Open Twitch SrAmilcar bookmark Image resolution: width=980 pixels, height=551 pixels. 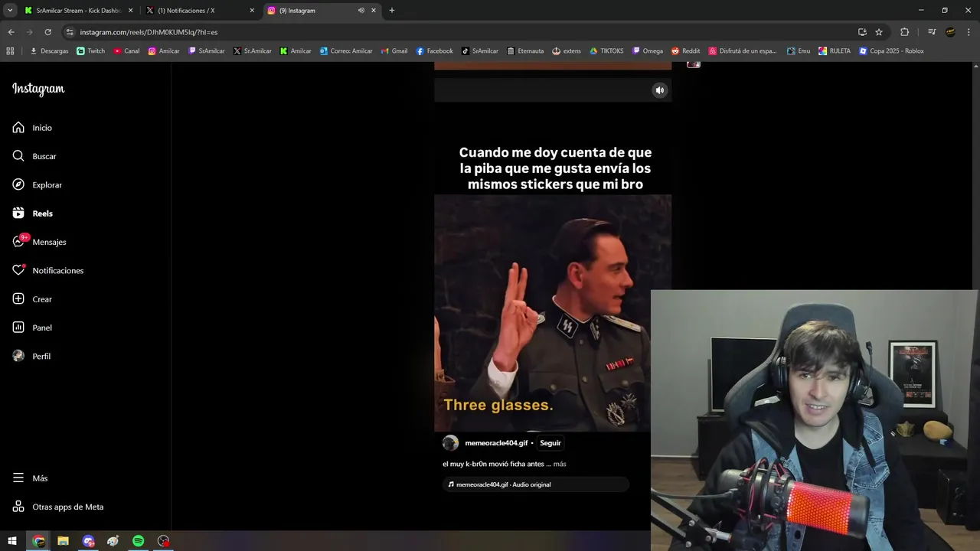pyautogui.click(x=207, y=51)
